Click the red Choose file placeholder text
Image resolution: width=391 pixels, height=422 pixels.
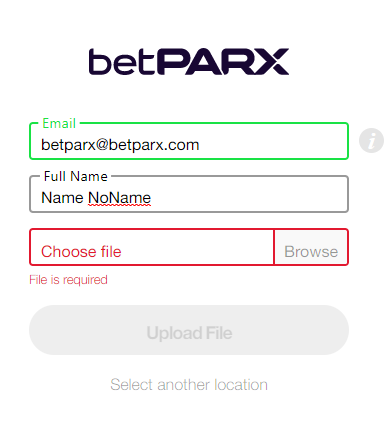coord(81,252)
